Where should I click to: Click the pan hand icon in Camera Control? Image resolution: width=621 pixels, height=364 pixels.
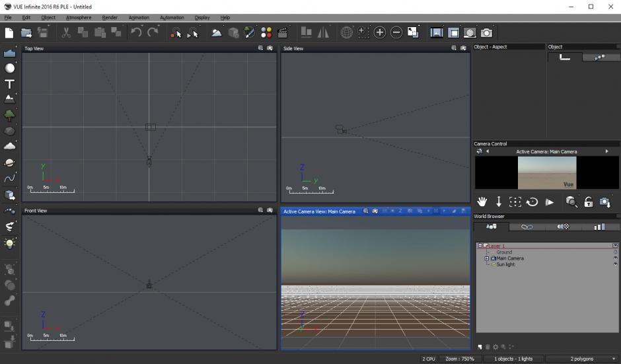point(482,202)
